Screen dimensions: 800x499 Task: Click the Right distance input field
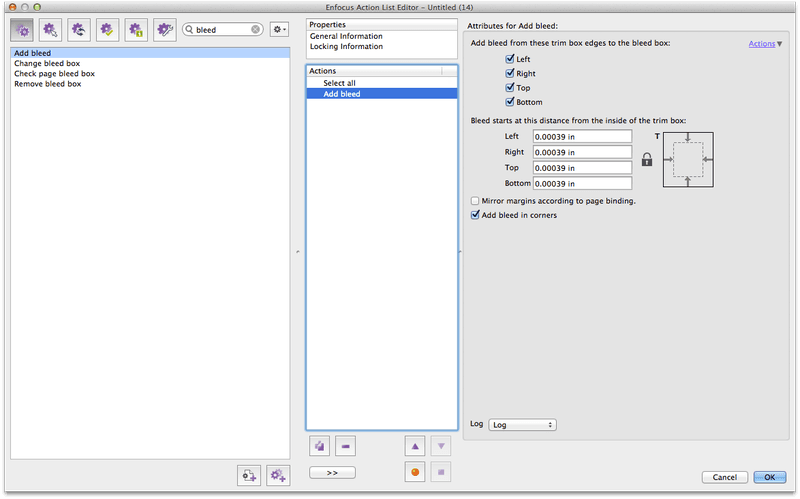point(582,152)
